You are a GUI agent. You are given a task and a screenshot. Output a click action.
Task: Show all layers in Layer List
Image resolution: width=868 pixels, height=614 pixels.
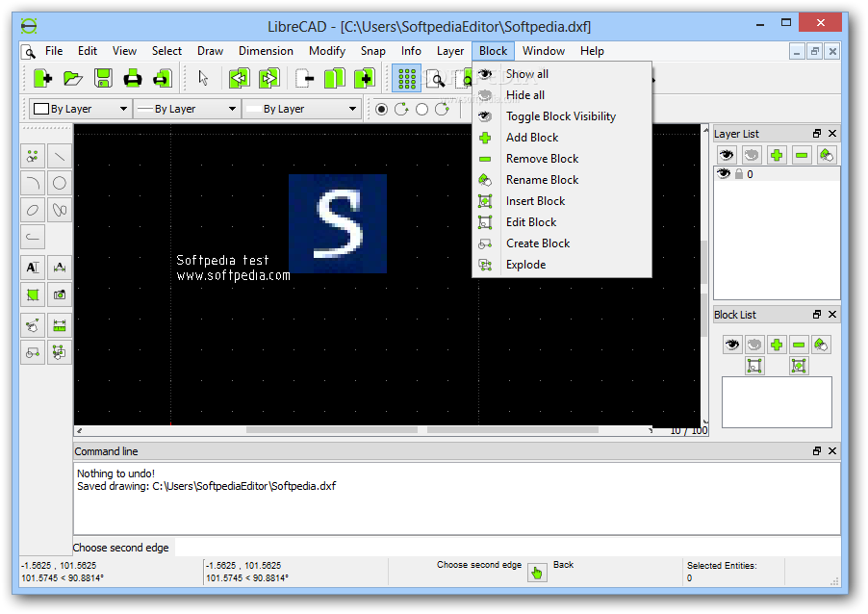pyautogui.click(x=727, y=155)
